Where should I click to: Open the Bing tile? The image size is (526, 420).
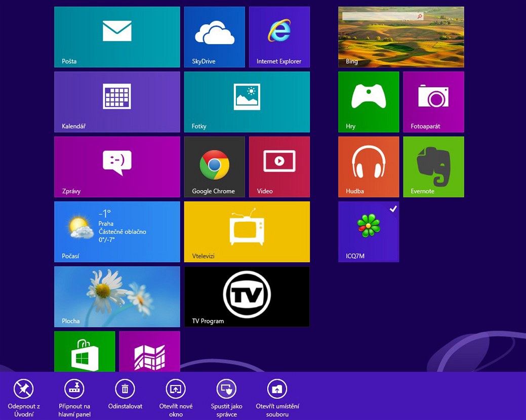coord(401,37)
